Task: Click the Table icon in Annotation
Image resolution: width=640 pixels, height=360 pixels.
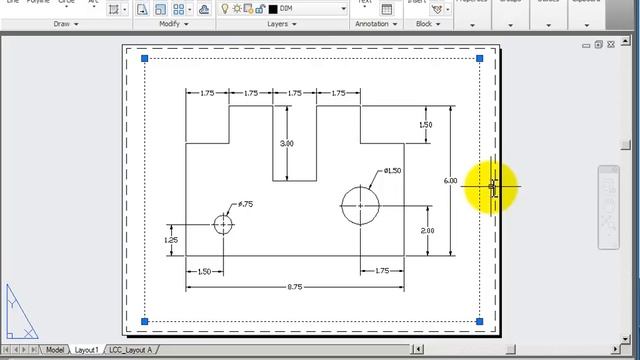Action: (387, 9)
